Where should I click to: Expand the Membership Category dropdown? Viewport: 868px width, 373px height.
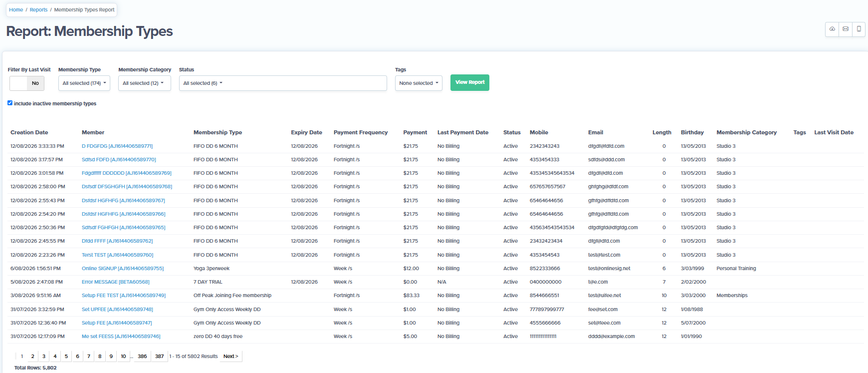point(145,83)
